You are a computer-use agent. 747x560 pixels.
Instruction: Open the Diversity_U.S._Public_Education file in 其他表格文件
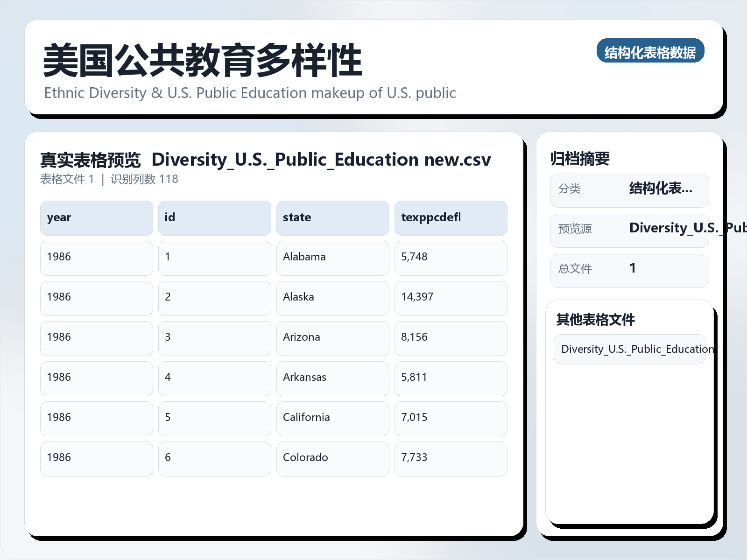click(629, 349)
